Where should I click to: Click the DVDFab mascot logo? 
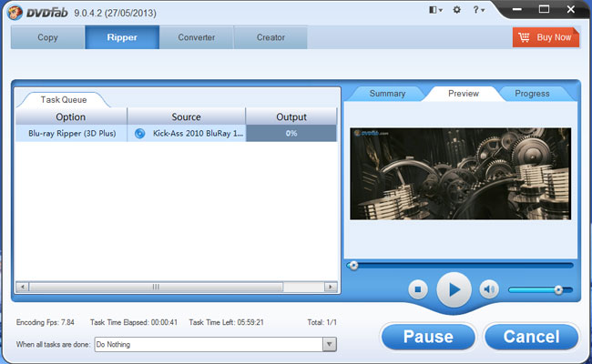15,13
